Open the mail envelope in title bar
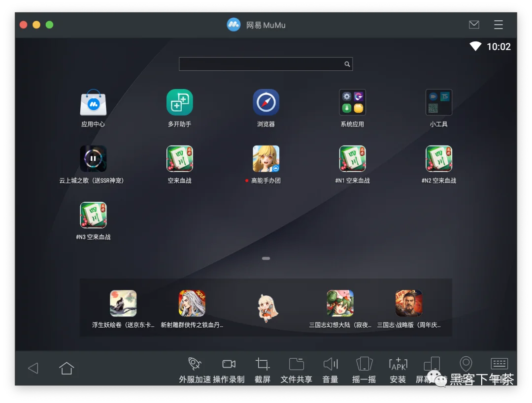The width and height of the screenshot is (532, 403). [474, 25]
